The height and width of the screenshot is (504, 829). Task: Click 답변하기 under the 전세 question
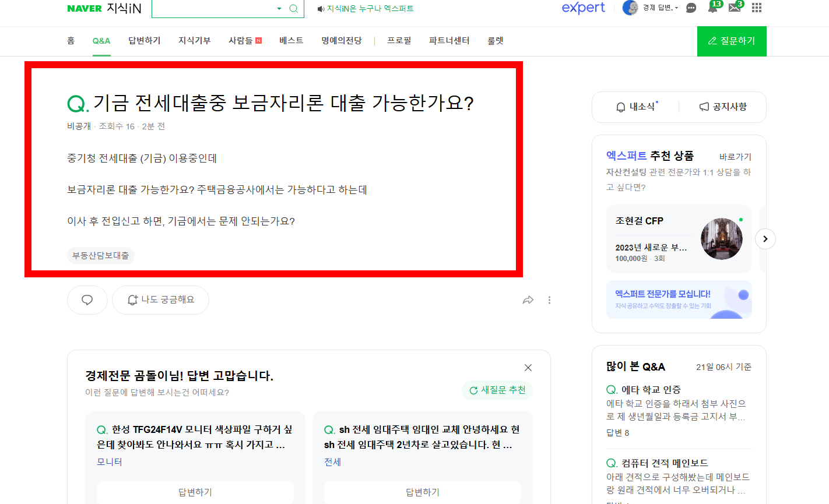point(423,492)
